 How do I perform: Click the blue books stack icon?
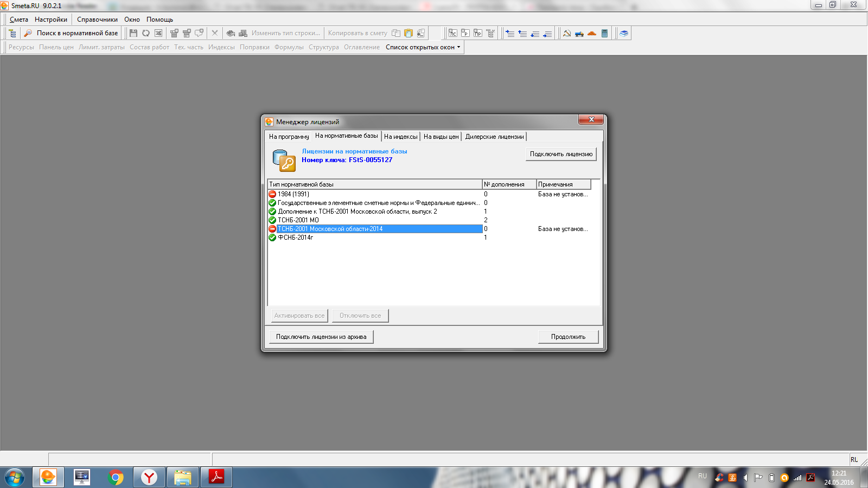[x=624, y=33]
